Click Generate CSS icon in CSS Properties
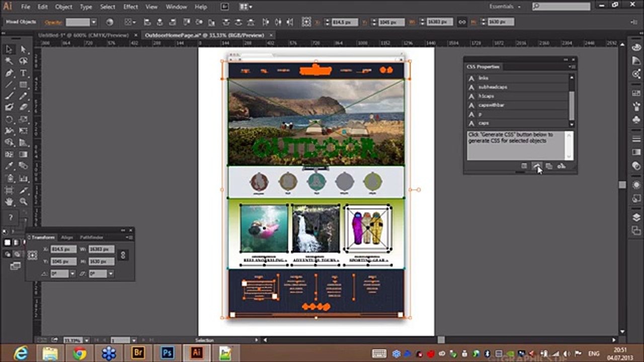 coord(536,166)
